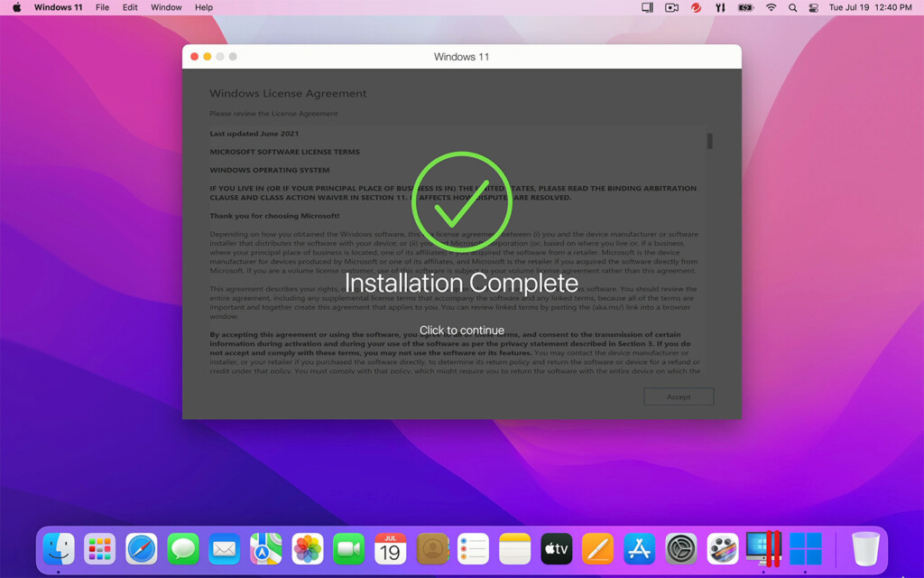Click the green Installation Complete checkmark
The width and height of the screenshot is (924, 578).
461,201
